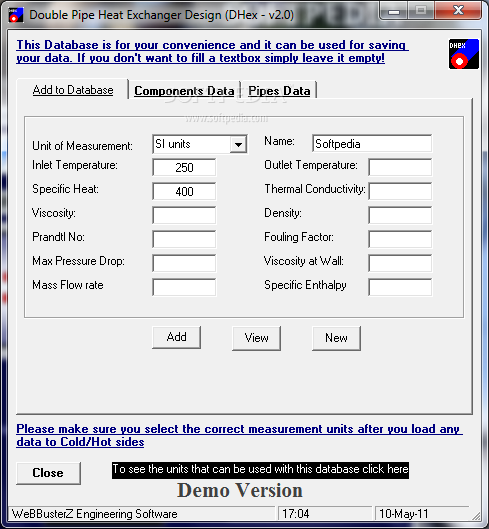Click the Add button
Screen dimensions: 489x529
point(176,337)
